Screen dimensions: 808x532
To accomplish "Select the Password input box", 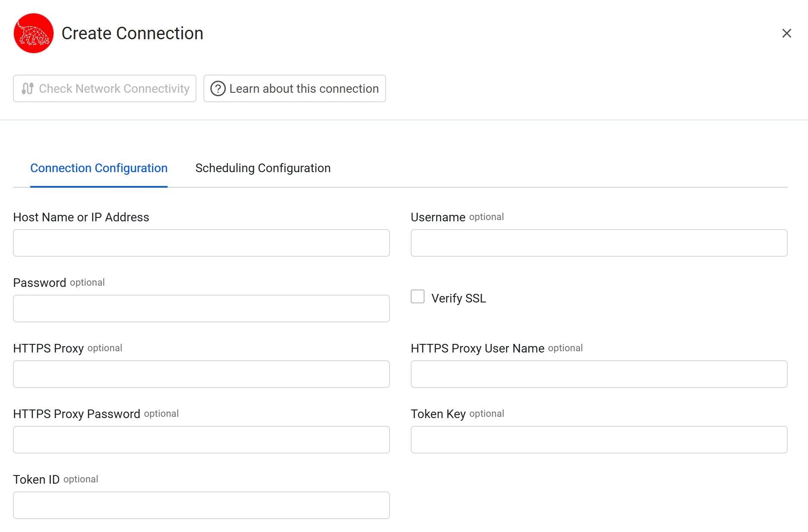I will pyautogui.click(x=201, y=308).
